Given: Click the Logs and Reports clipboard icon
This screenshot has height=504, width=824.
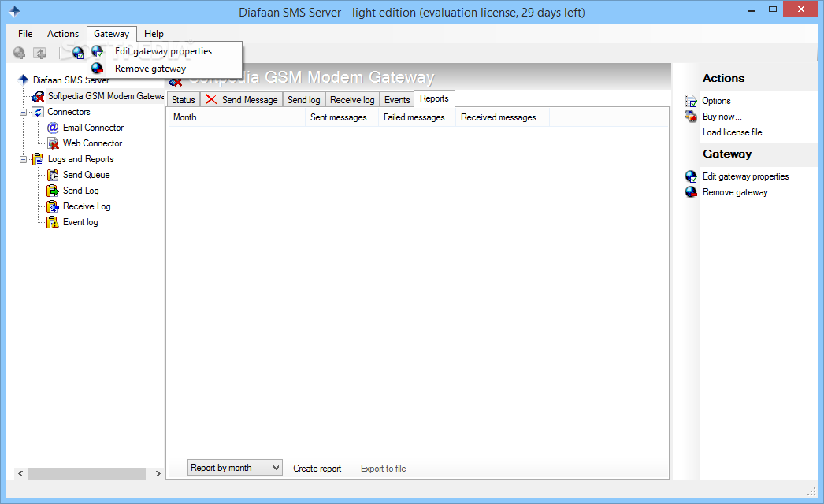Looking at the screenshot, I should 38,159.
